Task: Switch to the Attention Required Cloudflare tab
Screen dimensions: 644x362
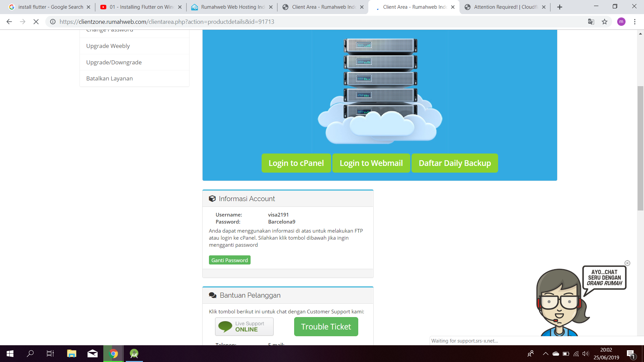Action: [505, 7]
